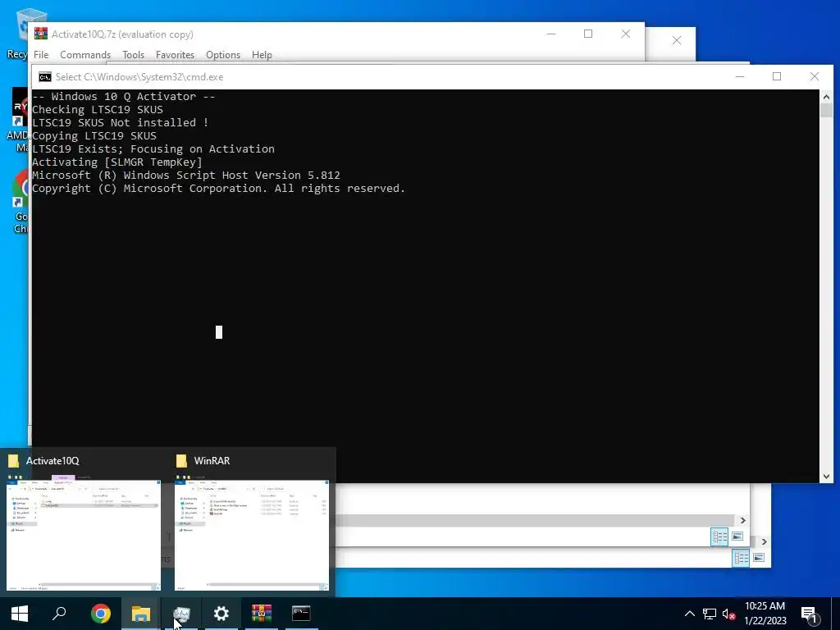The height and width of the screenshot is (630, 840).
Task: Click the muted volume tray icon
Action: click(x=728, y=614)
